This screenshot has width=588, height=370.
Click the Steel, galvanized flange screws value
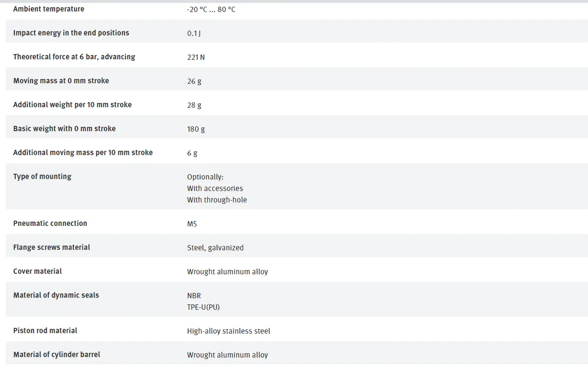[215, 248]
